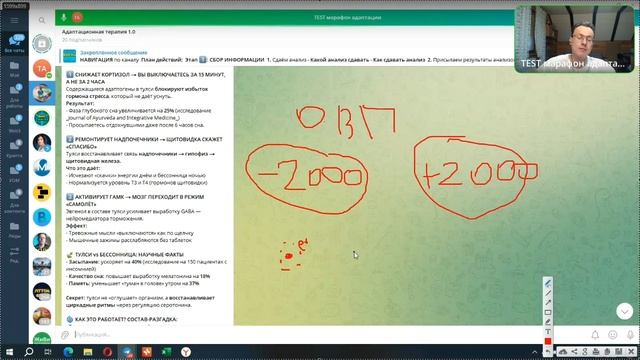Open the 'Ред.' edit folders item
Viewport: 640px width, 360px height.
coord(14,255)
